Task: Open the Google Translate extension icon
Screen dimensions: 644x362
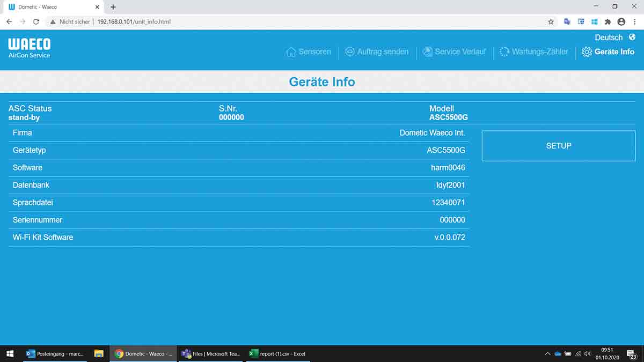Action: [567, 22]
